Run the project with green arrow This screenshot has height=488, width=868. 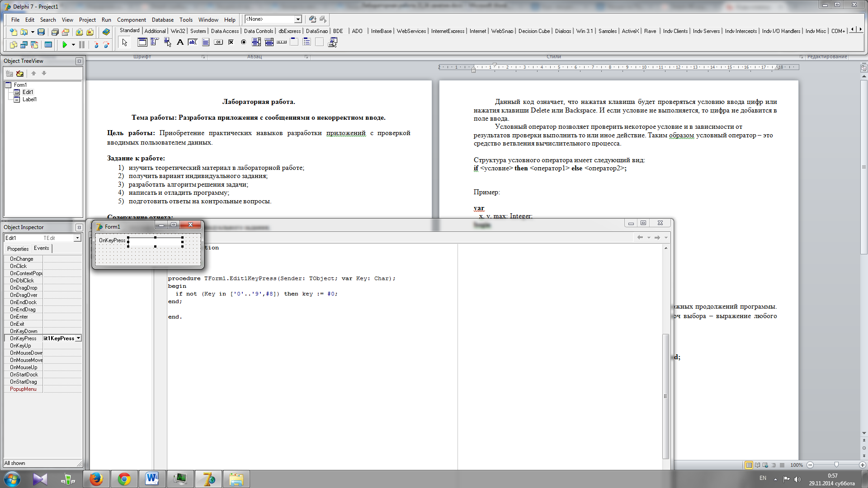pos(65,45)
